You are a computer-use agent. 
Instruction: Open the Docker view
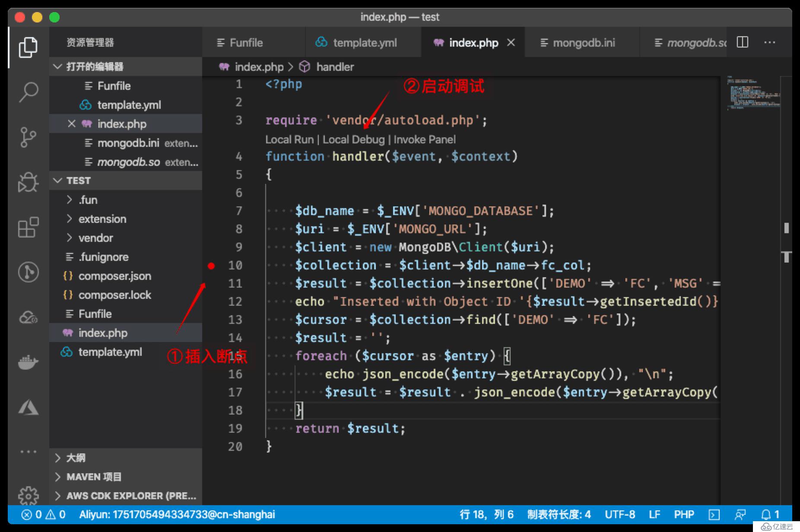pos(28,362)
